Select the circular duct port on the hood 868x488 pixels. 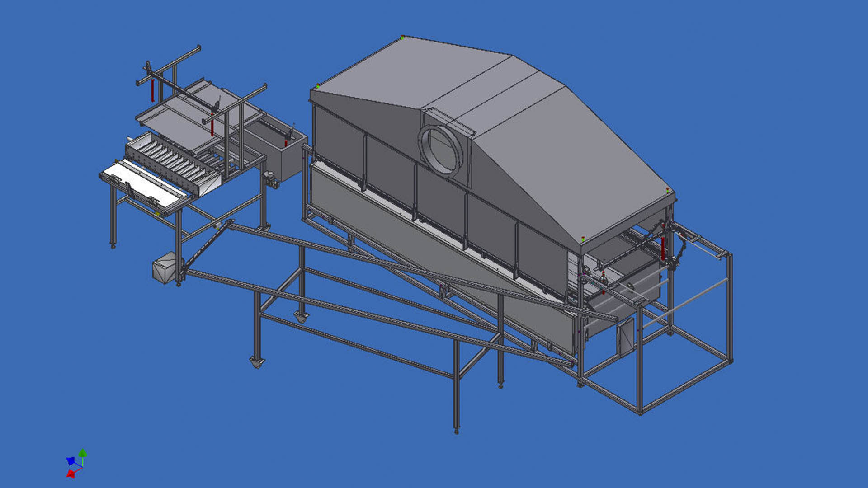point(441,150)
